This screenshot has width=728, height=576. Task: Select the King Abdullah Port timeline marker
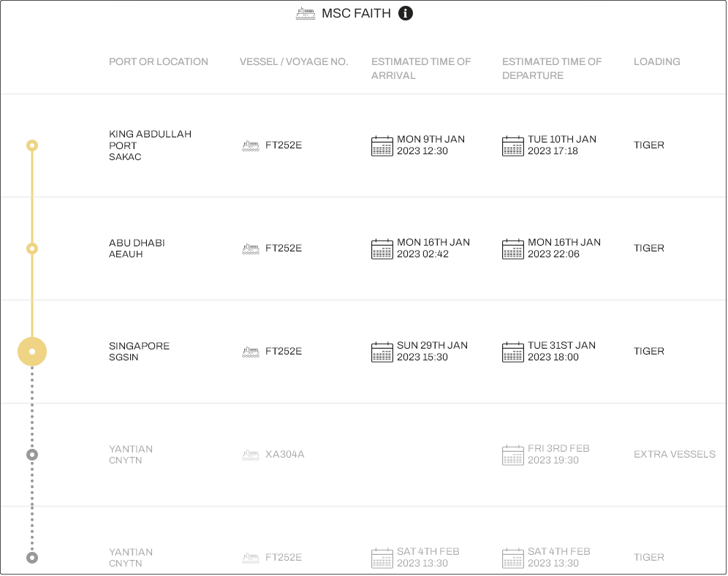click(32, 145)
